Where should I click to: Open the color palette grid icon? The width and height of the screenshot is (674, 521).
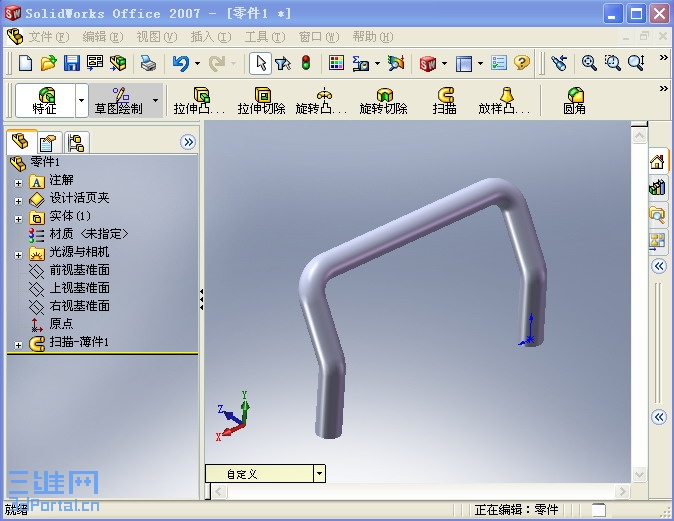pos(336,63)
